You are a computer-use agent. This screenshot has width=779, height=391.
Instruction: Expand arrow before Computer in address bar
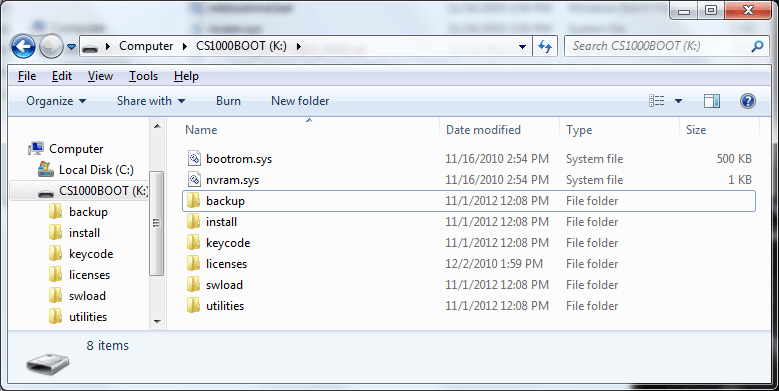coord(107,47)
